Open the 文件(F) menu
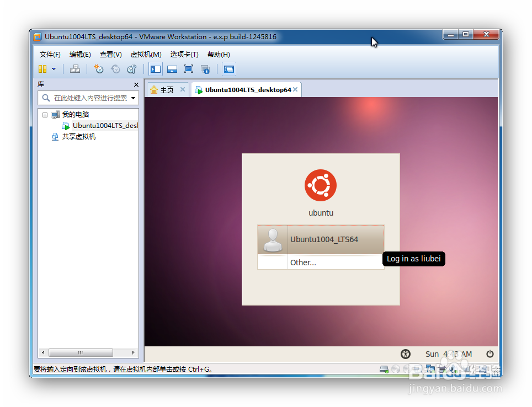532x407 pixels. pyautogui.click(x=50, y=55)
